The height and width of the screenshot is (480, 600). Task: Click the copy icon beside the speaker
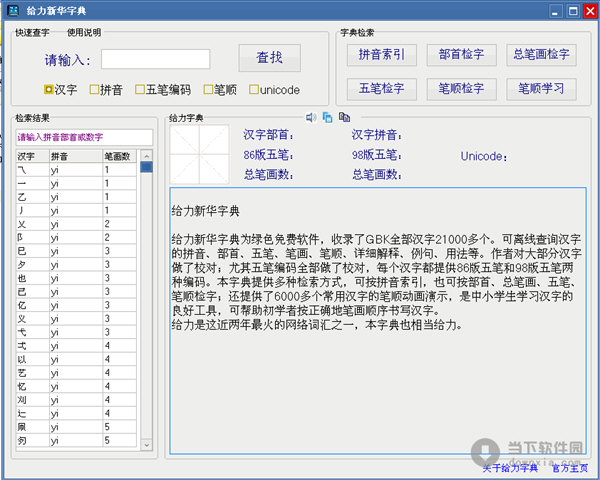pos(328,118)
